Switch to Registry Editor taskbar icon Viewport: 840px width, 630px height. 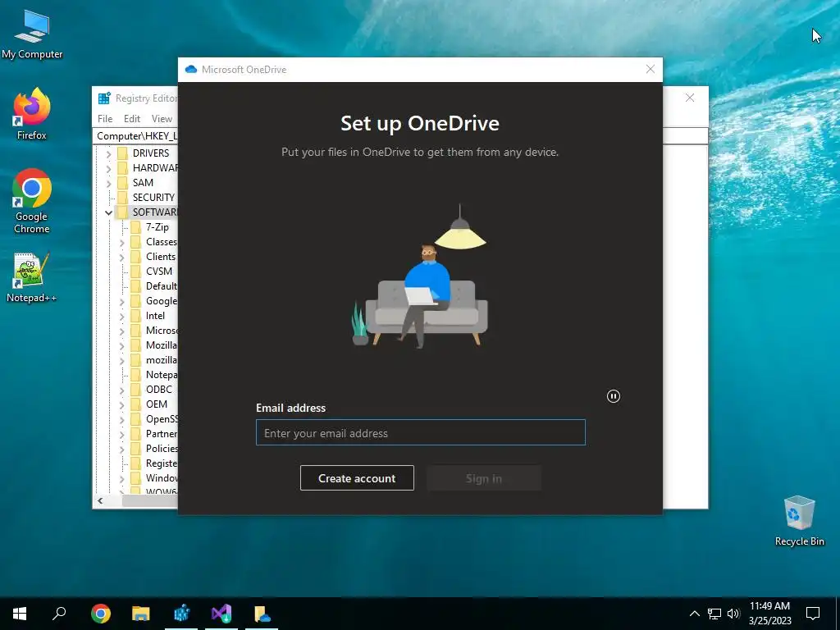coord(181,614)
